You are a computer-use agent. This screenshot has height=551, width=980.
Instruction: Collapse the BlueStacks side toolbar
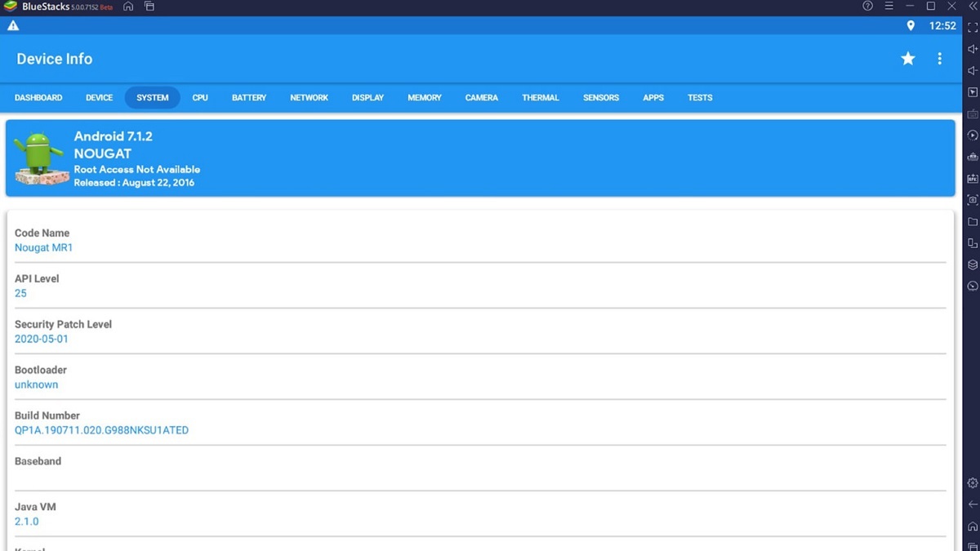click(972, 7)
